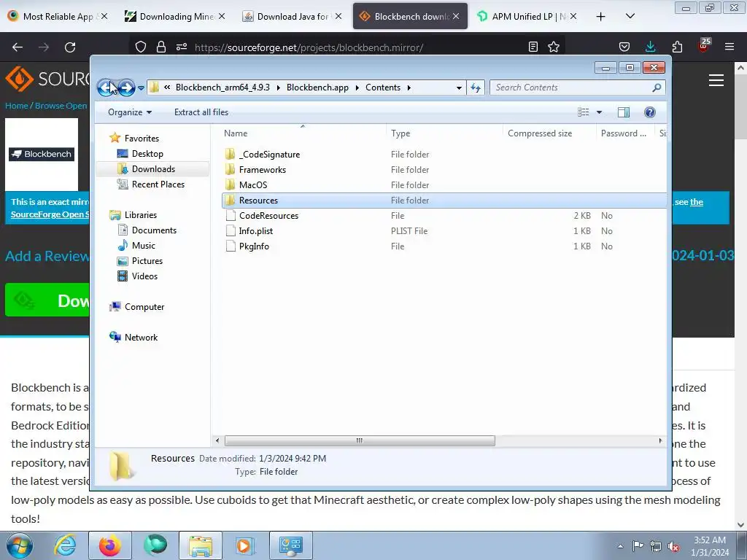Select the CodeResources file

268,216
